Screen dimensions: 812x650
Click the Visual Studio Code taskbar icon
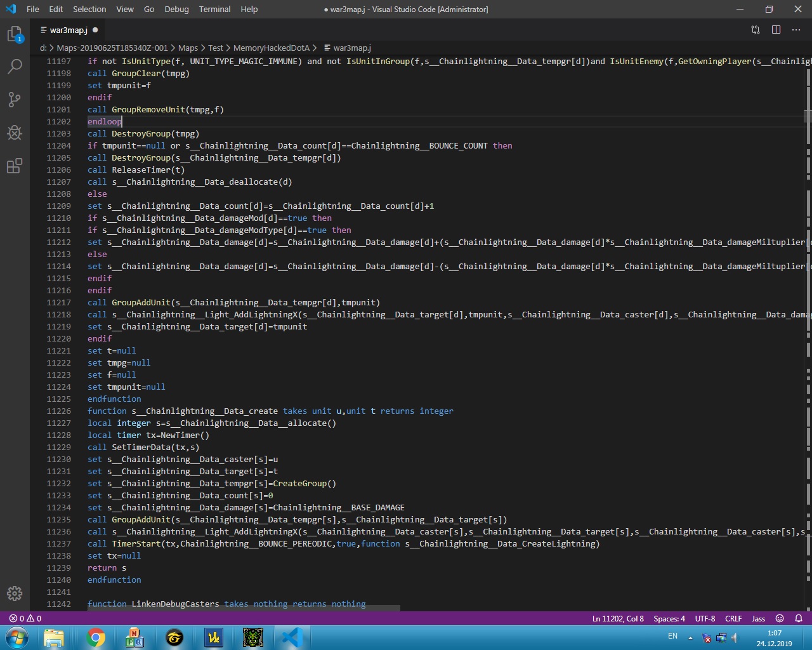(291, 637)
